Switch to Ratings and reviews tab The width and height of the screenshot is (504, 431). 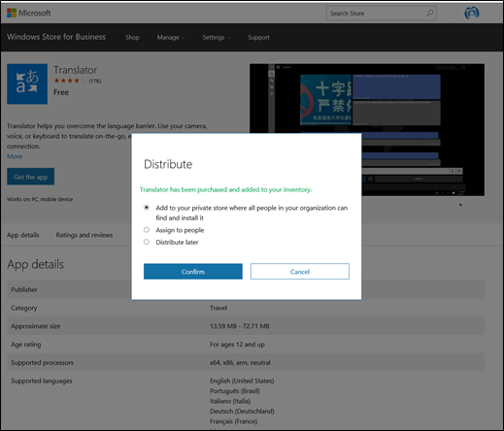84,235
